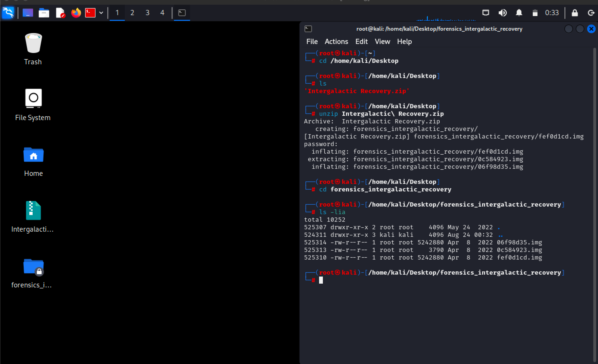598x364 pixels.
Task: Launch the red terminal emulator icon
Action: coord(90,13)
